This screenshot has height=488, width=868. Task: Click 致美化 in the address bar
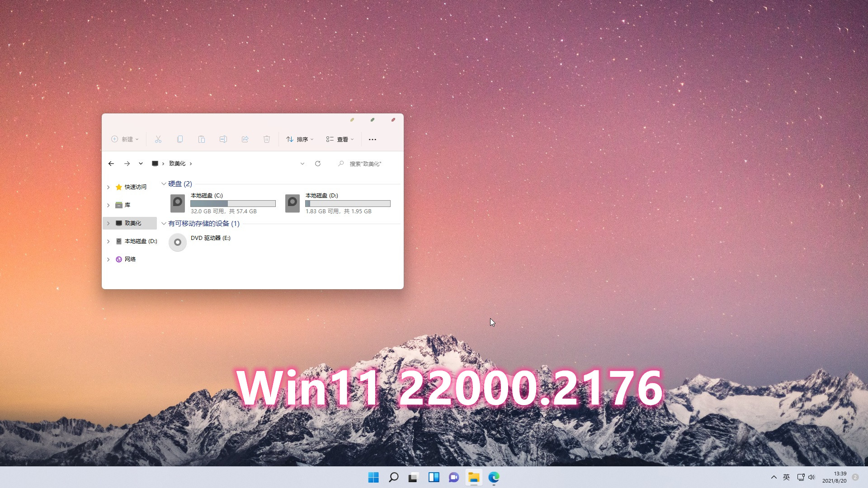coord(177,164)
